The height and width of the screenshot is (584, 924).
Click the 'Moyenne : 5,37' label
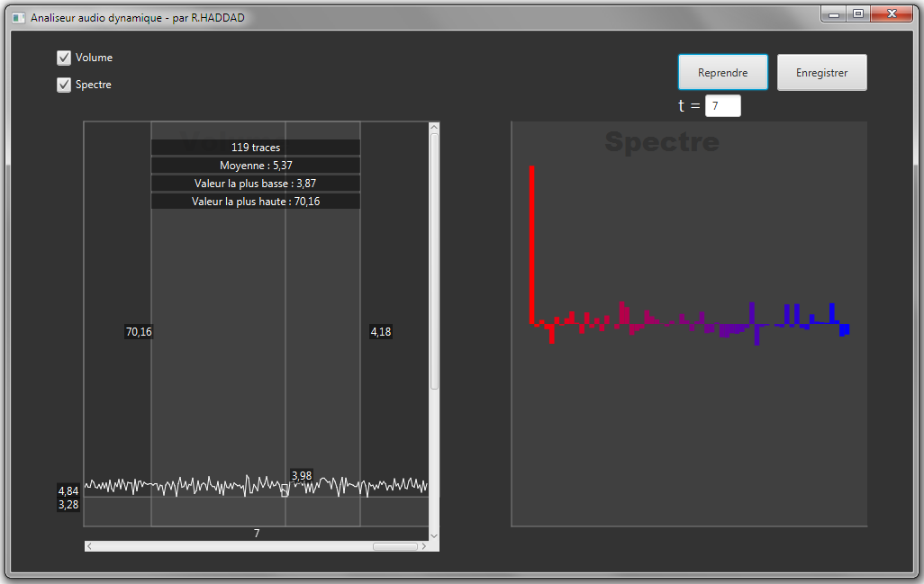(x=256, y=166)
